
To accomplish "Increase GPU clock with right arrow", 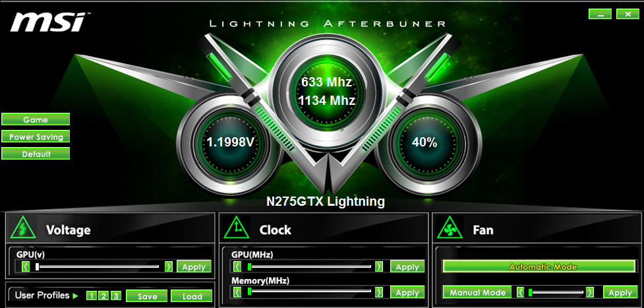I will pyautogui.click(x=379, y=267).
